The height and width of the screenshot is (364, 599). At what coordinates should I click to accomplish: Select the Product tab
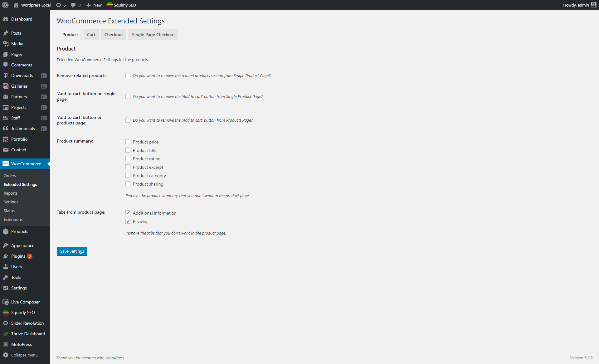coord(70,35)
